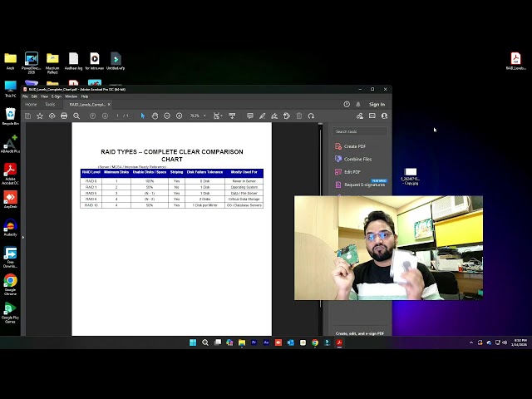Open the zoom percentage dropdown
The height and width of the screenshot is (399, 532).
coord(204,116)
